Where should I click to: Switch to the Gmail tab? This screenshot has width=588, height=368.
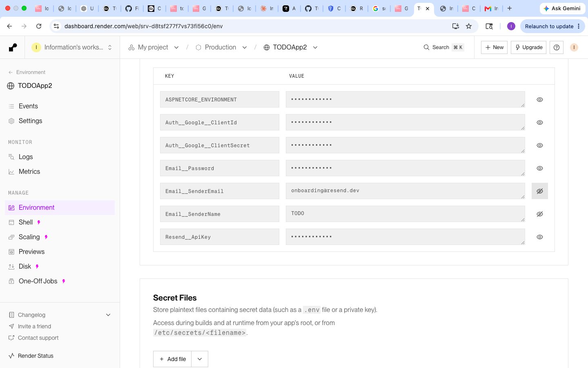[491, 8]
